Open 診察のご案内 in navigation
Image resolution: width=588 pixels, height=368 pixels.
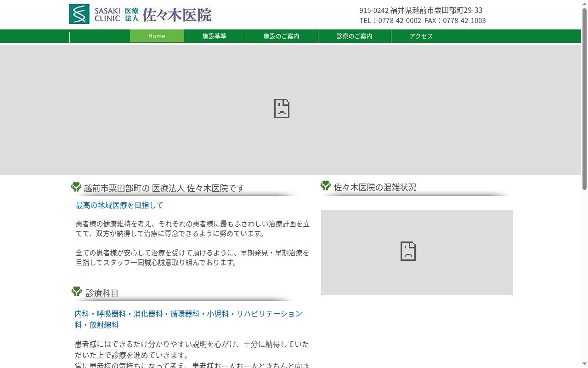pyautogui.click(x=355, y=36)
